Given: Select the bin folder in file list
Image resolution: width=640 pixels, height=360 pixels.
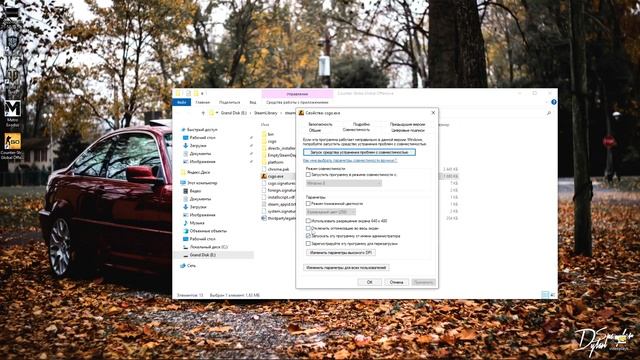Looking at the screenshot, I should click(268, 134).
